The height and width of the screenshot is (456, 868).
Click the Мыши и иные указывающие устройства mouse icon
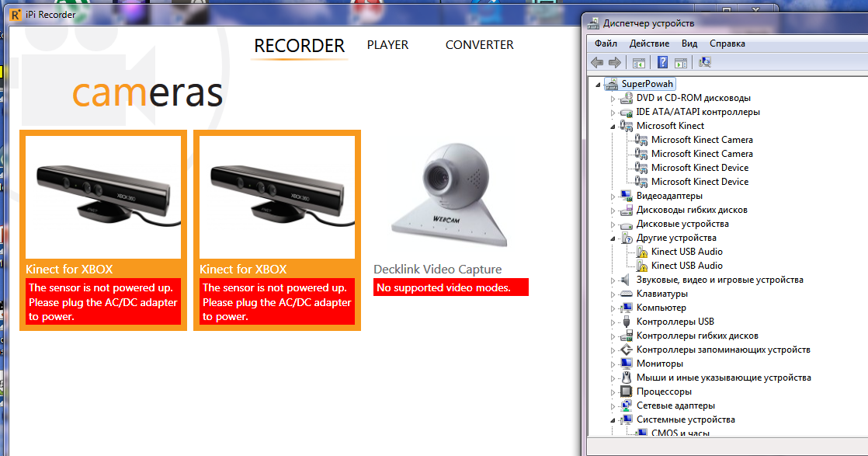(626, 378)
